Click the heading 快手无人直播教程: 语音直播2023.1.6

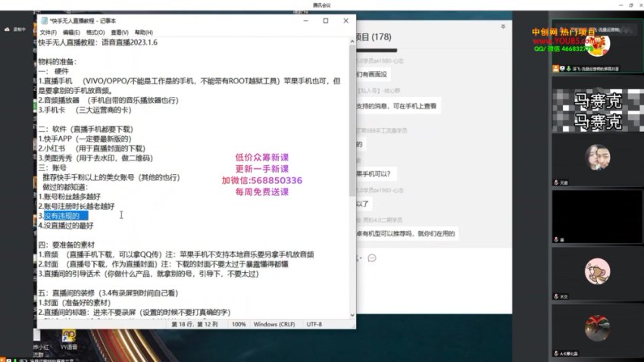[98, 42]
